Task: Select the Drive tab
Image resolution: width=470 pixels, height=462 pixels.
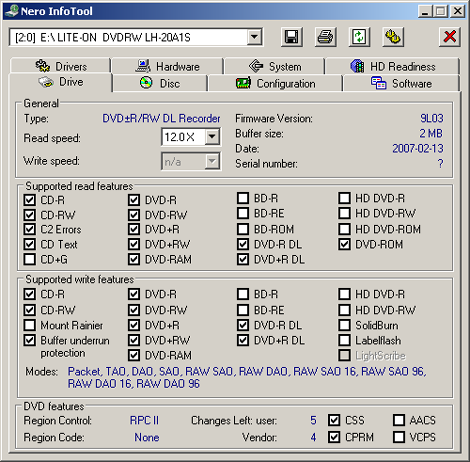Action: click(x=61, y=82)
